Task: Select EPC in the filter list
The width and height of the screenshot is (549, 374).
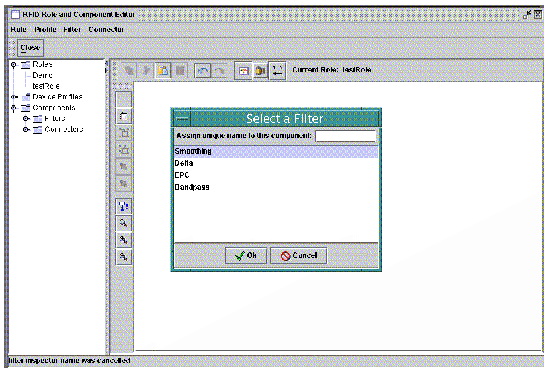Action: coord(276,175)
